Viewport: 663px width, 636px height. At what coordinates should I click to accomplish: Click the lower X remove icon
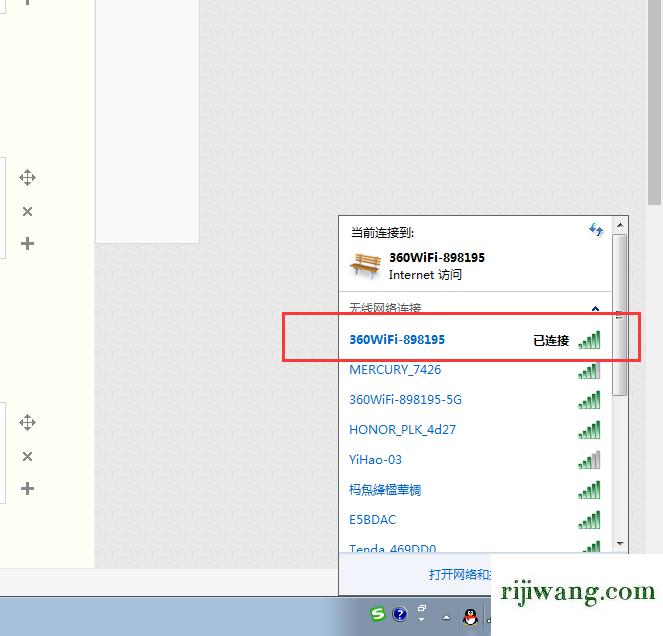point(27,456)
